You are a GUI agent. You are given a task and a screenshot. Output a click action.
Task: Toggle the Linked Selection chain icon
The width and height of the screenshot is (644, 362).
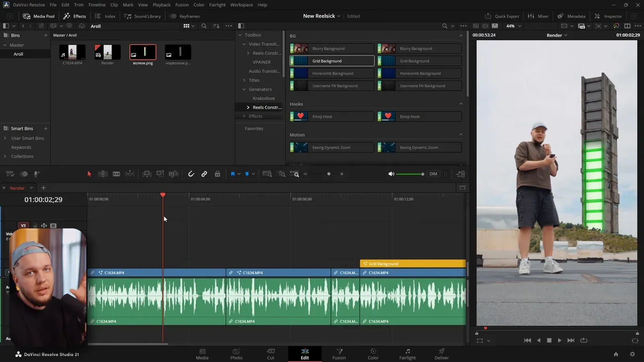click(204, 174)
